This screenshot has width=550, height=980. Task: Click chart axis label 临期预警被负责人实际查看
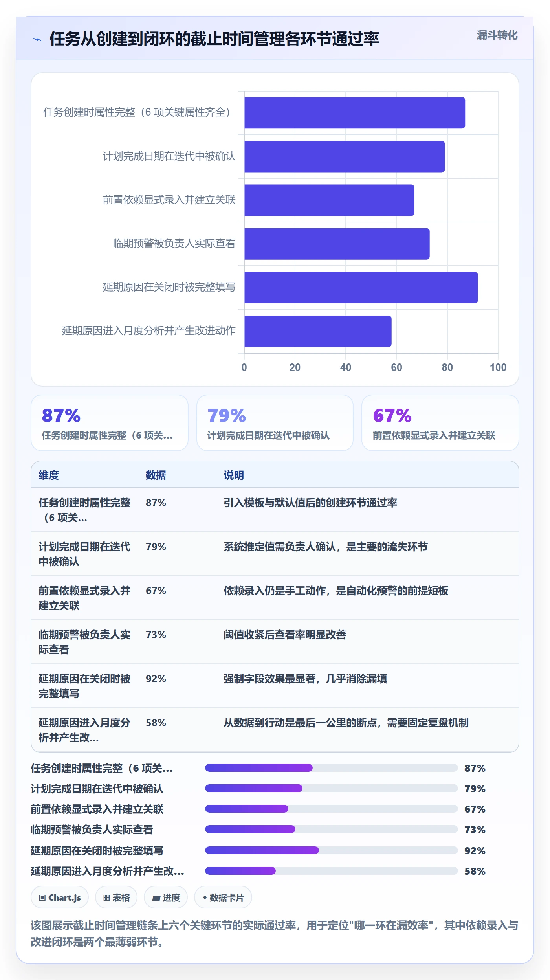[174, 244]
